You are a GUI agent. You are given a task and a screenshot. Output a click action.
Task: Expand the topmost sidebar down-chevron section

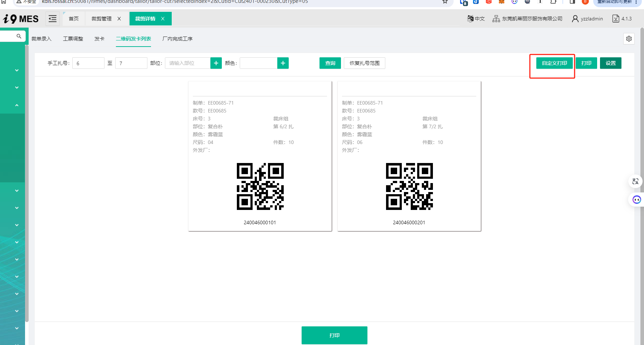click(x=17, y=71)
